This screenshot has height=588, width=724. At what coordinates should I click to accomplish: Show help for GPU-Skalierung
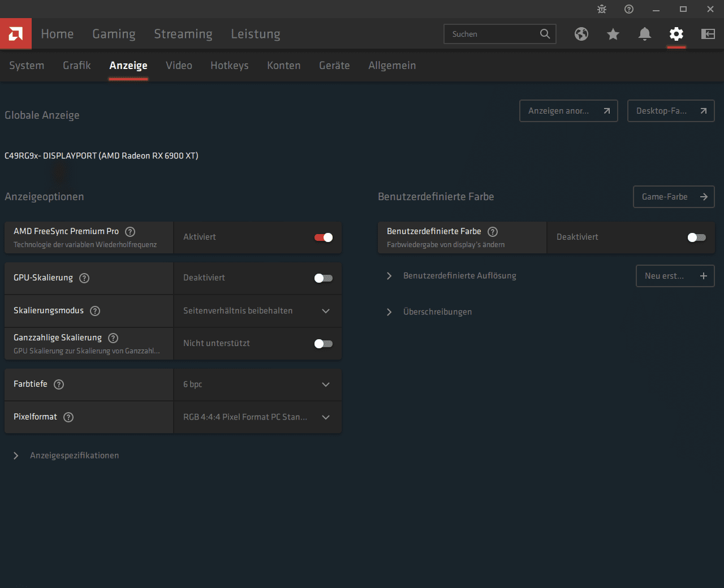[84, 278]
